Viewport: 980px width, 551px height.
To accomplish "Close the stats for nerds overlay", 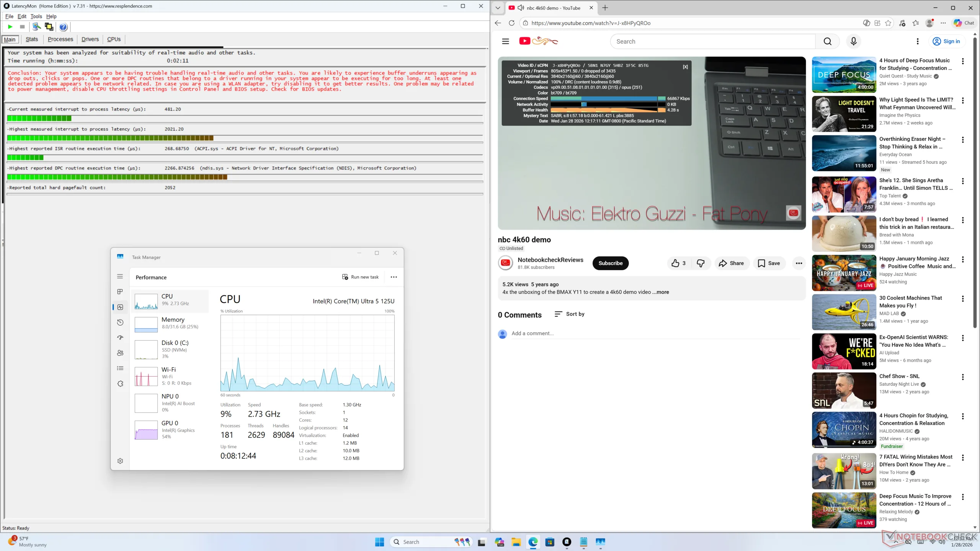I will [x=685, y=67].
